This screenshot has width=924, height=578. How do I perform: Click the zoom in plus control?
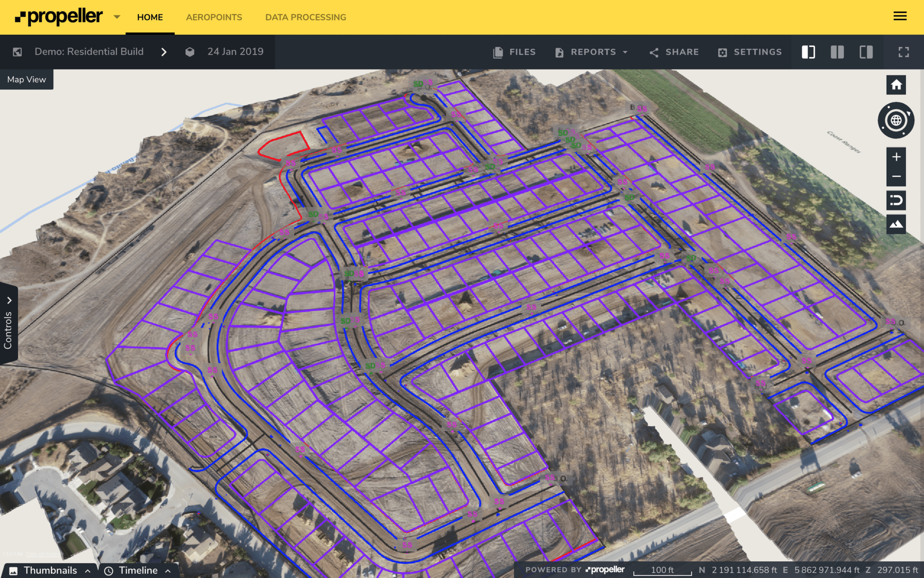point(896,157)
